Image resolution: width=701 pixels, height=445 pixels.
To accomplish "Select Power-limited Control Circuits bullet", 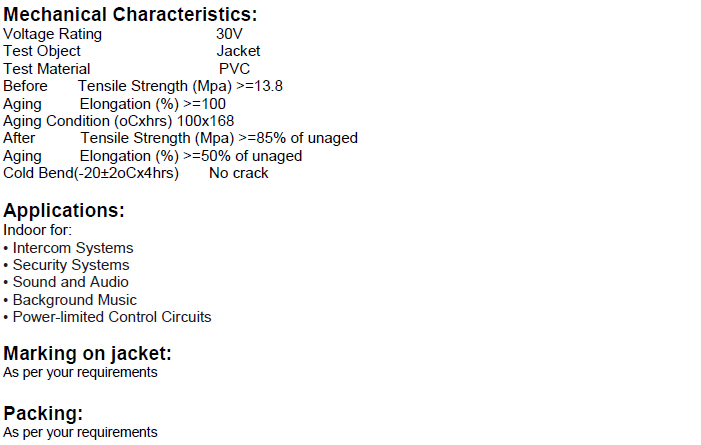I will pos(107,317).
